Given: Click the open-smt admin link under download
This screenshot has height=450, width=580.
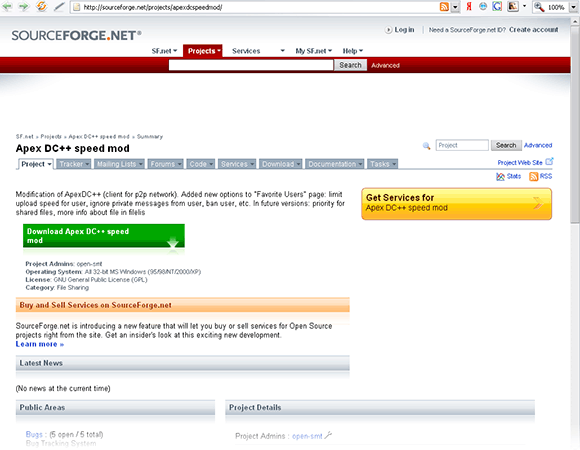Looking at the screenshot, I should point(89,264).
